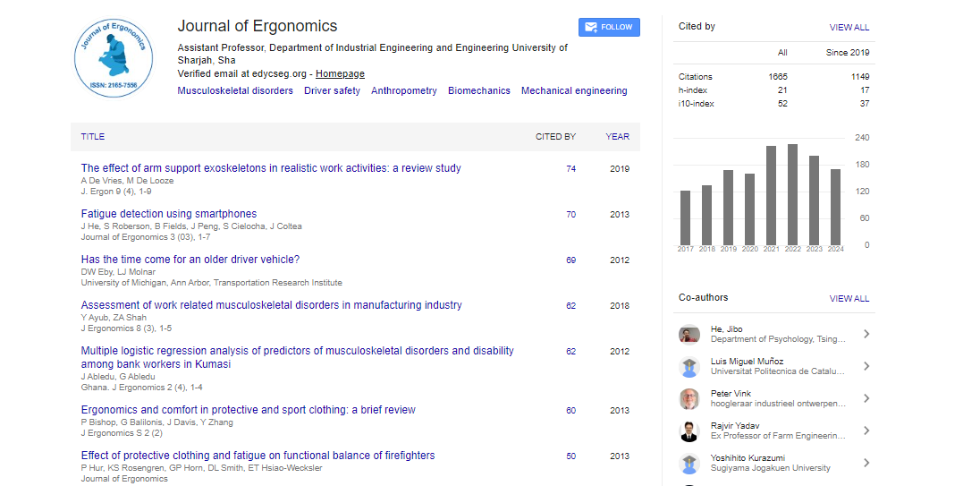The height and width of the screenshot is (486, 980).
Task: Click the Follow envelope button
Action: point(609,27)
